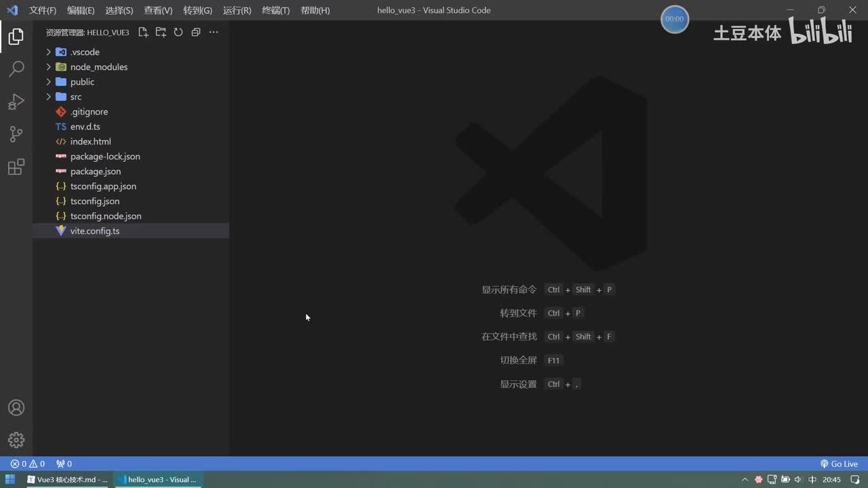Select the vite.config.ts file
This screenshot has width=868, height=488.
click(x=131, y=231)
